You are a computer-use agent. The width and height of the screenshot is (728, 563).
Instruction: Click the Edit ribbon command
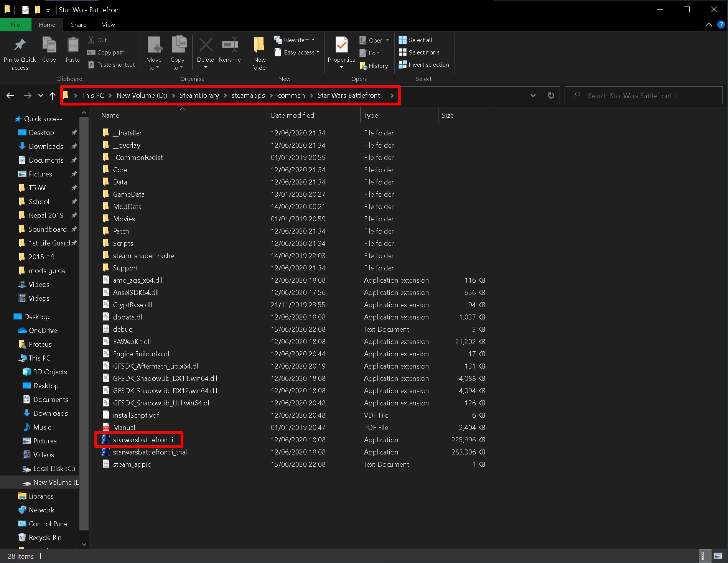point(369,53)
